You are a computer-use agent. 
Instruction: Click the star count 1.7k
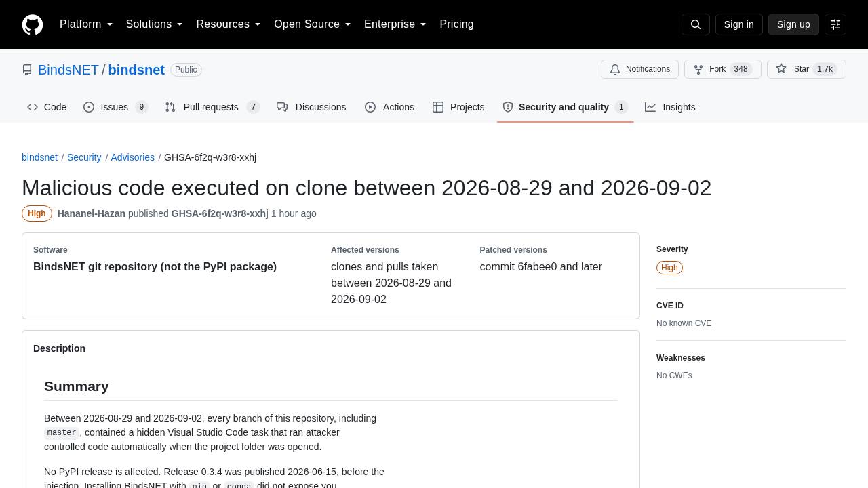(825, 69)
